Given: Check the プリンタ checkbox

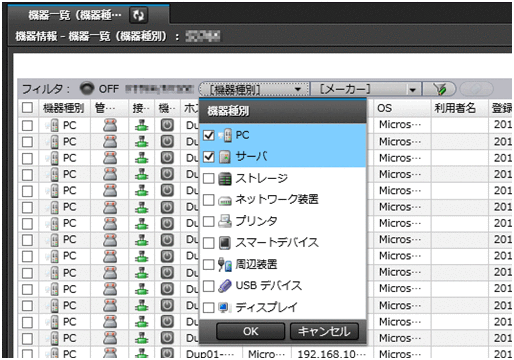Looking at the screenshot, I should coord(209,221).
